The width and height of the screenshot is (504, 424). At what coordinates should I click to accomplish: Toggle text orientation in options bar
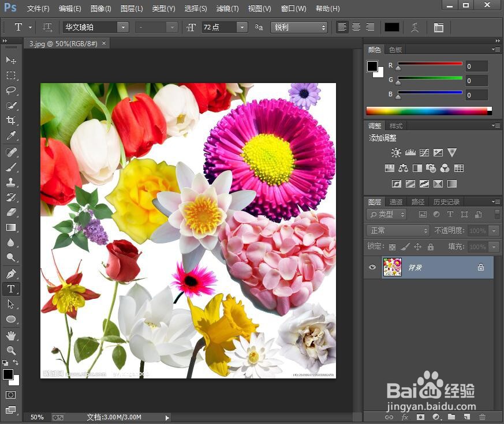click(47, 27)
